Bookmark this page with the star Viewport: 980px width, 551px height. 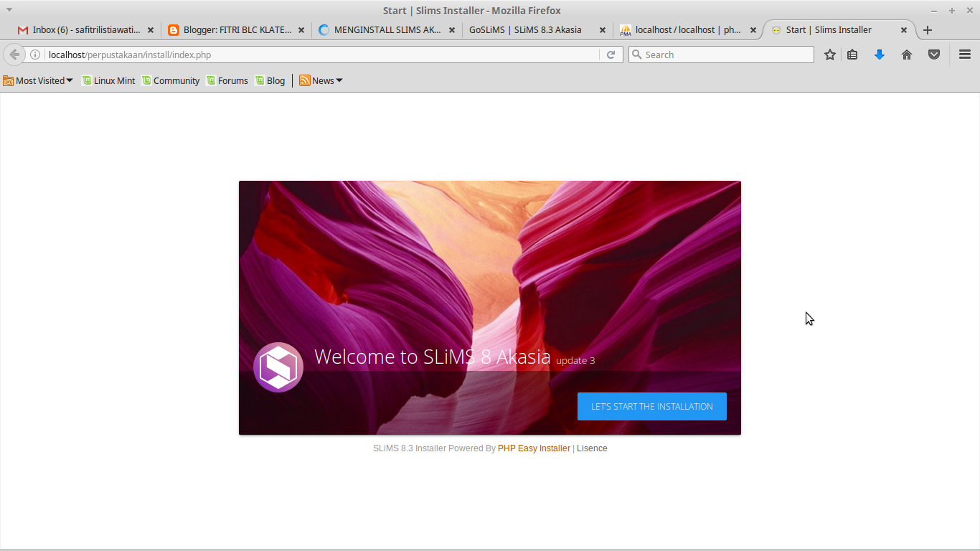(830, 55)
